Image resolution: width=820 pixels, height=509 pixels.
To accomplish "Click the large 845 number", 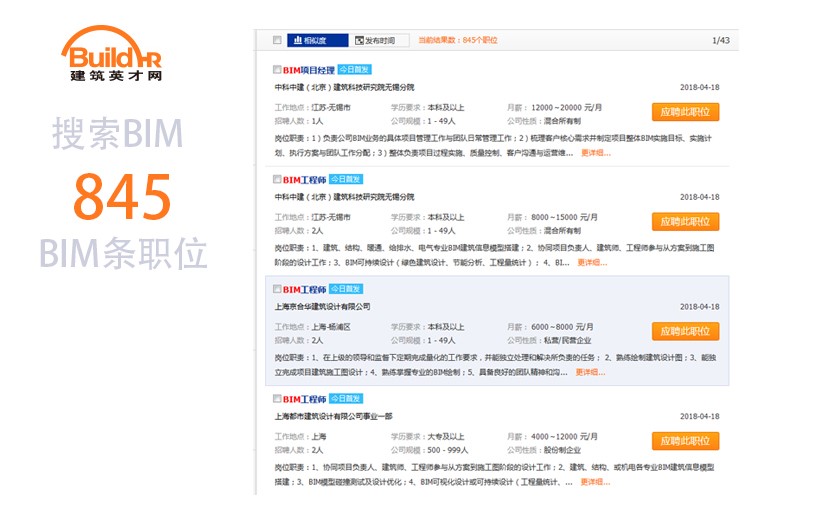I will coord(122,197).
